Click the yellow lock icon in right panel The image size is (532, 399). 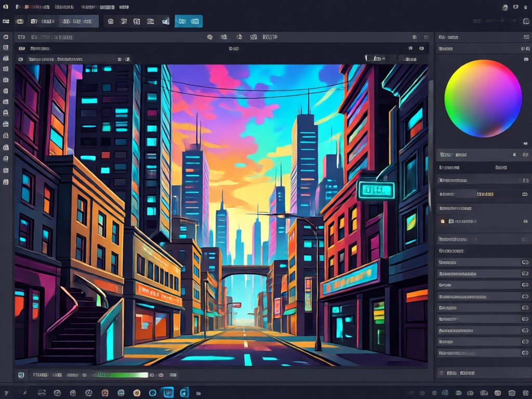pyautogui.click(x=443, y=221)
